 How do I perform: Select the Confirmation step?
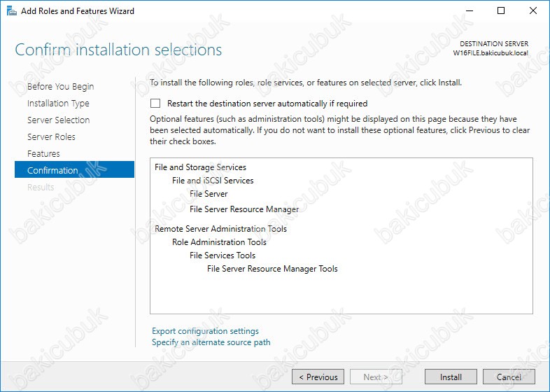pyautogui.click(x=74, y=169)
